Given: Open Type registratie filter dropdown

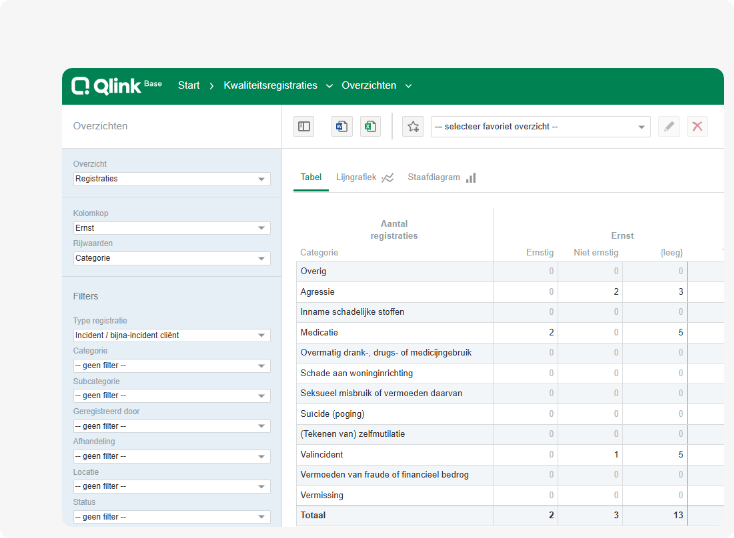Looking at the screenshot, I should [172, 335].
